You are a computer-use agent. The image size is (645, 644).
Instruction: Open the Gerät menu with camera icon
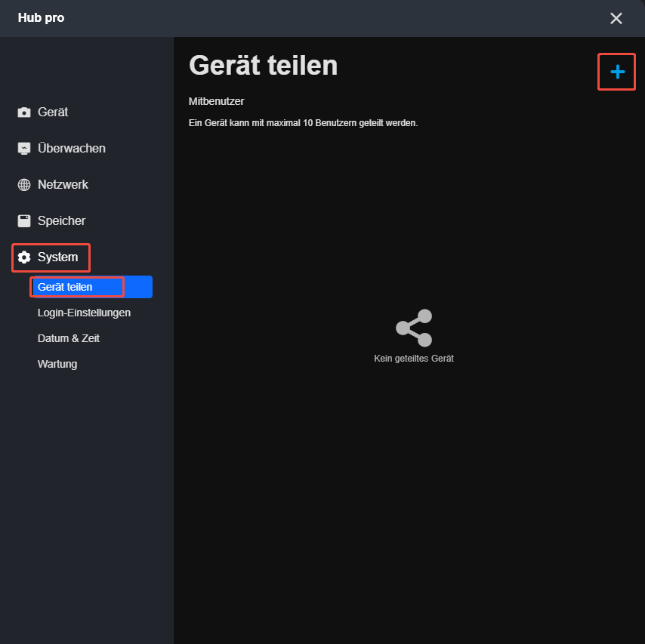[x=43, y=112]
